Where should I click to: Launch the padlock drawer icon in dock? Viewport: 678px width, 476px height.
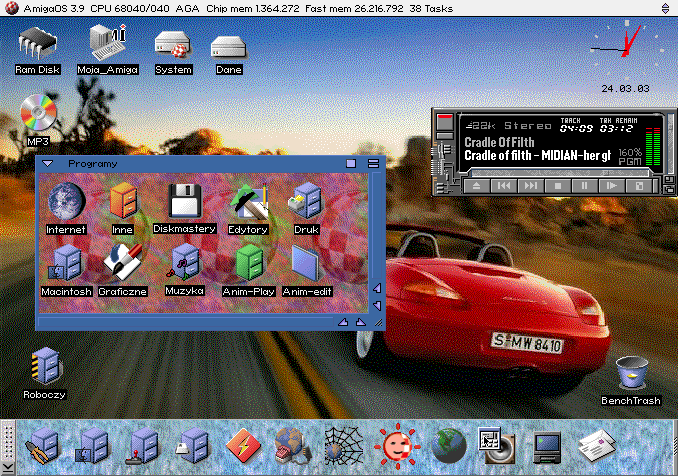pos(192,447)
